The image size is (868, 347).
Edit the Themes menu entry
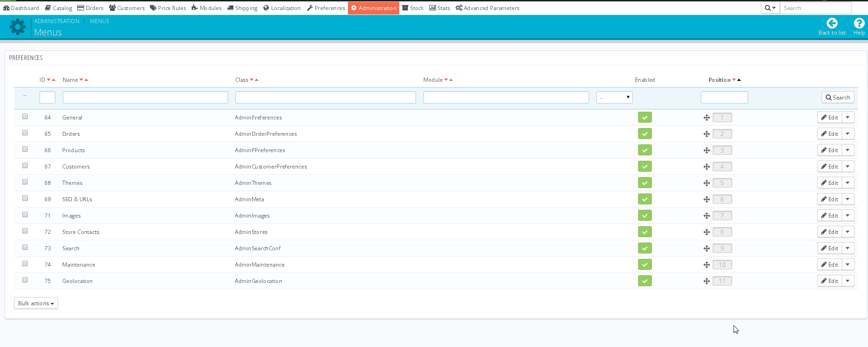coord(829,183)
